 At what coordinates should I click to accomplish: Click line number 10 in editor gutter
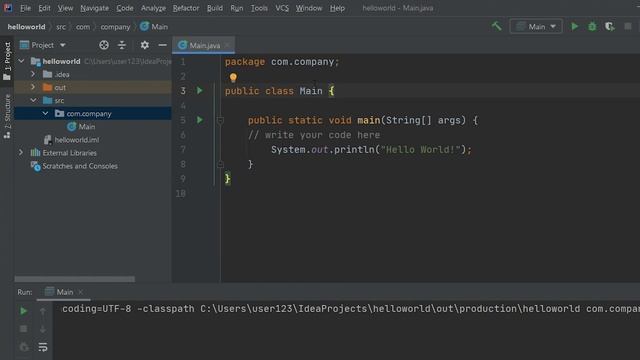[181, 193]
